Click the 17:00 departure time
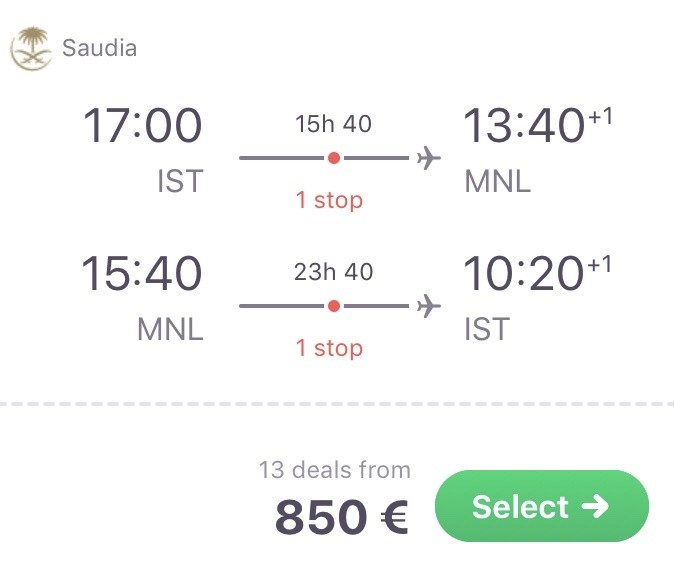This screenshot has width=674, height=567. (142, 125)
